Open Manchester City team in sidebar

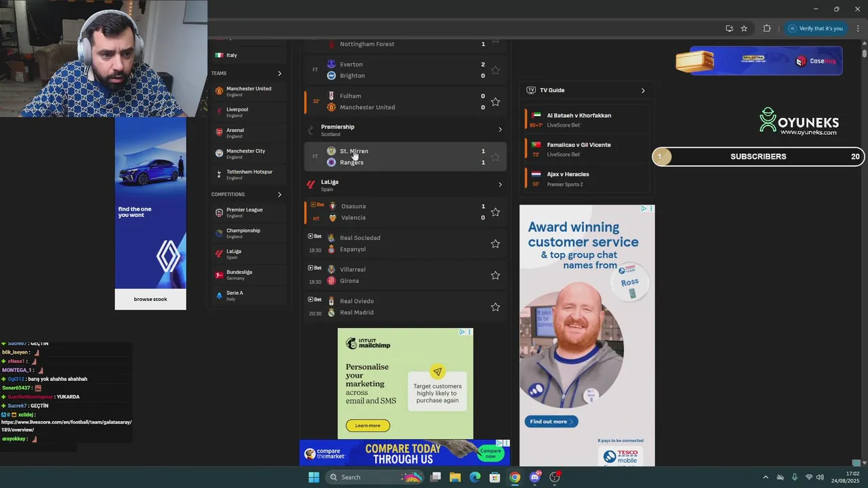pyautogui.click(x=248, y=154)
